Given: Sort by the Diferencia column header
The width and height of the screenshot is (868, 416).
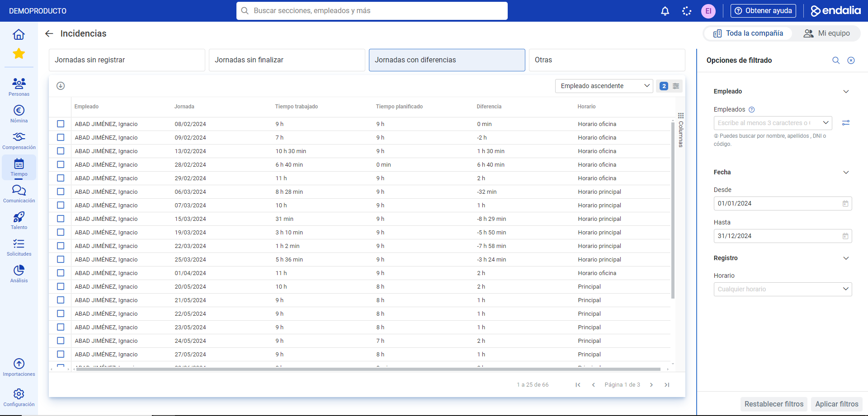Looking at the screenshot, I should pyautogui.click(x=489, y=107).
